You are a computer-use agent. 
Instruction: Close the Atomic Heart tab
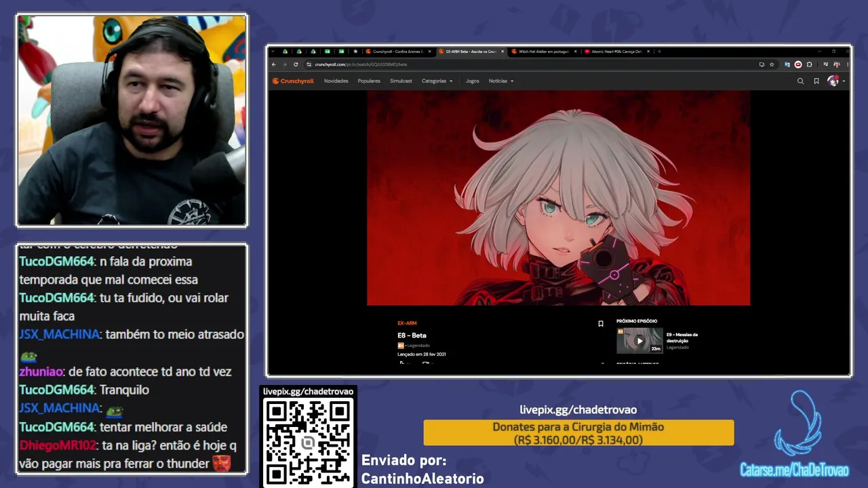(648, 52)
